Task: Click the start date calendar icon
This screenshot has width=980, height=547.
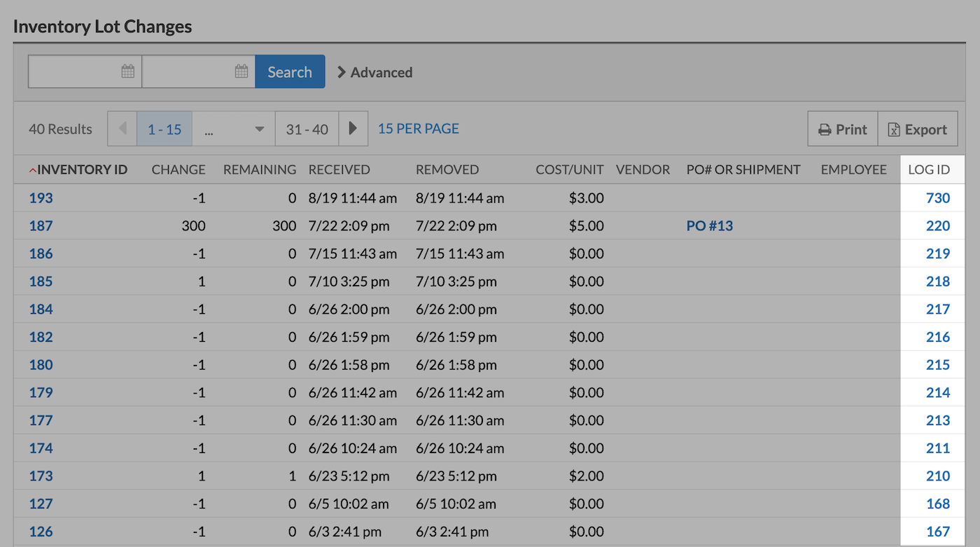Action: [127, 71]
